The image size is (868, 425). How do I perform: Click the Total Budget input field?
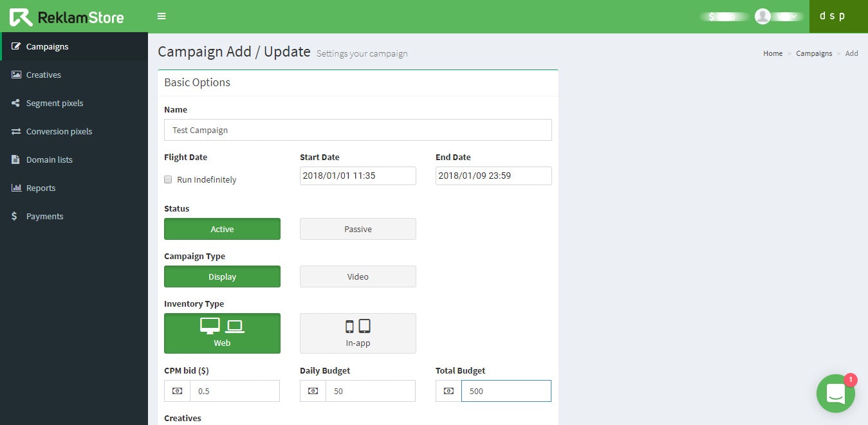click(506, 391)
